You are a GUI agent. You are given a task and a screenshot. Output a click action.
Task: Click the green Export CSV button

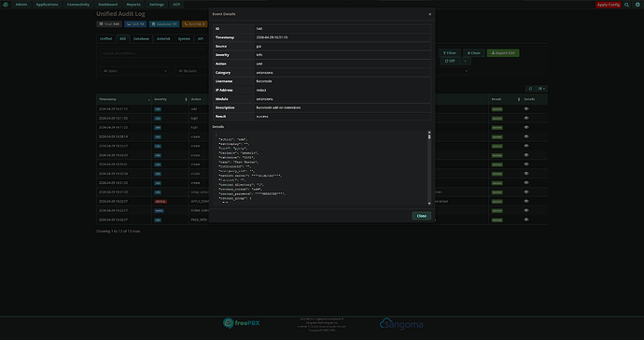point(503,53)
